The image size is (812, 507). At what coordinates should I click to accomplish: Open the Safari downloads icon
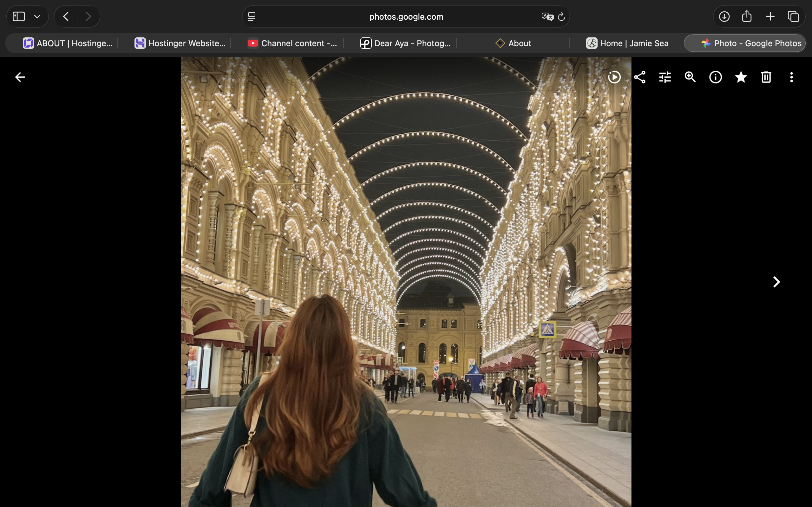(x=724, y=16)
